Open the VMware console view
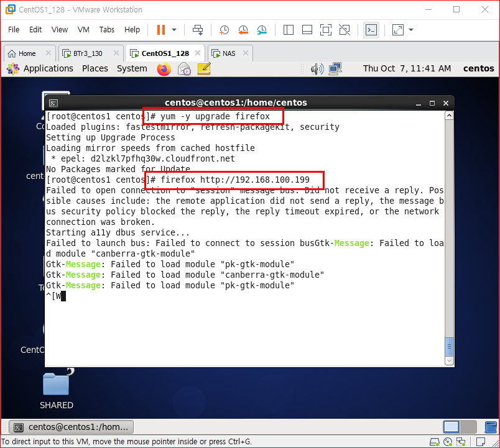The width and height of the screenshot is (500, 448). 371,30
